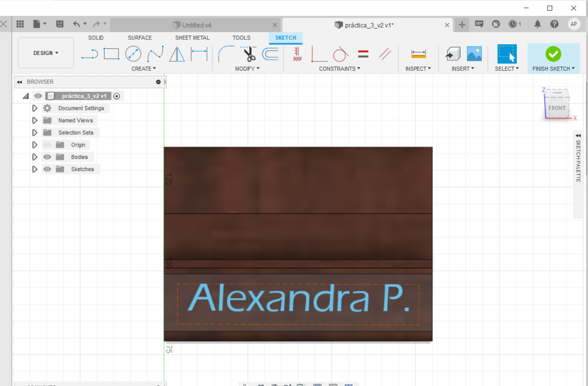Click the Insert Derive icon
The width and height of the screenshot is (588, 386).
453,54
